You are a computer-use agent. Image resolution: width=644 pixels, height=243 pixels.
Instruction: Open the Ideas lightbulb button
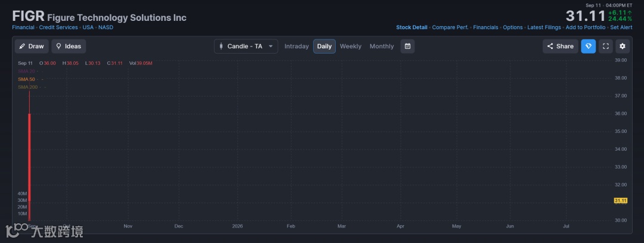tap(69, 46)
